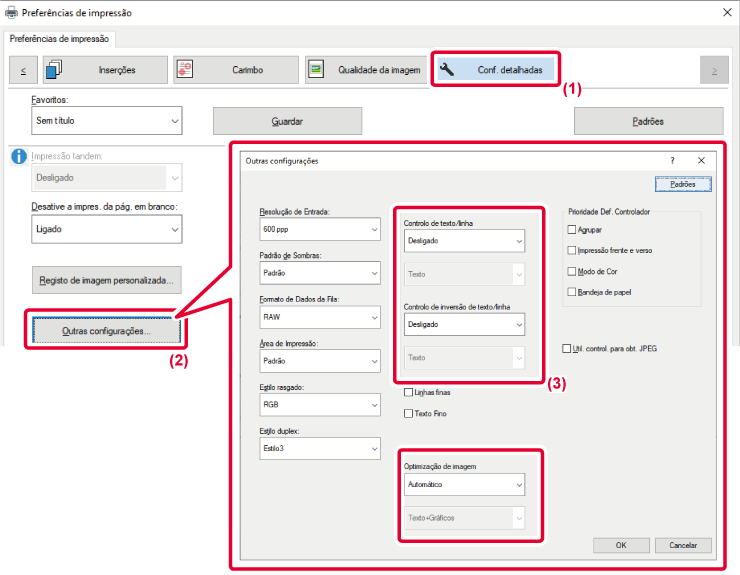This screenshot has width=740, height=575.
Task: Expand the Optimização de imagem dropdown
Action: [463, 485]
